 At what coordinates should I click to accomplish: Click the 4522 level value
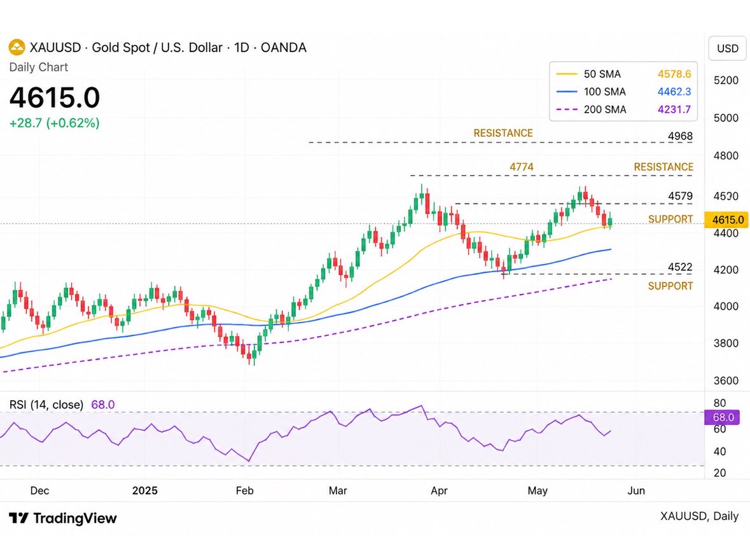[x=680, y=267]
